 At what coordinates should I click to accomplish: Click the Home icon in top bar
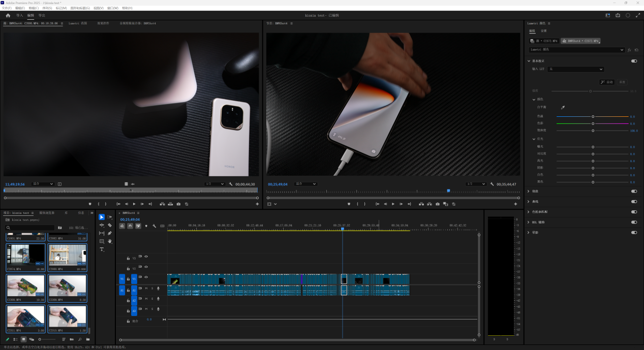click(x=8, y=15)
